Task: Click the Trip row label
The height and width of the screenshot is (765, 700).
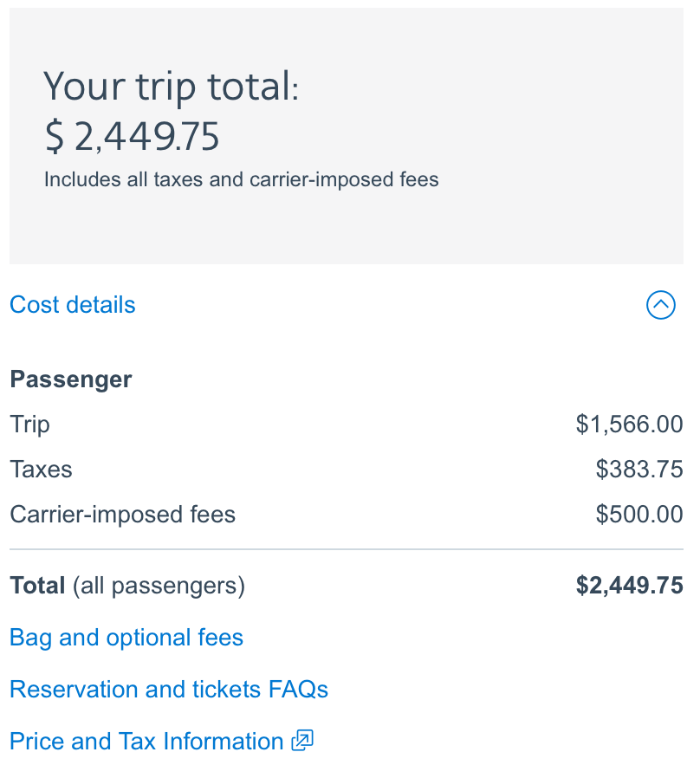Action: tap(30, 425)
